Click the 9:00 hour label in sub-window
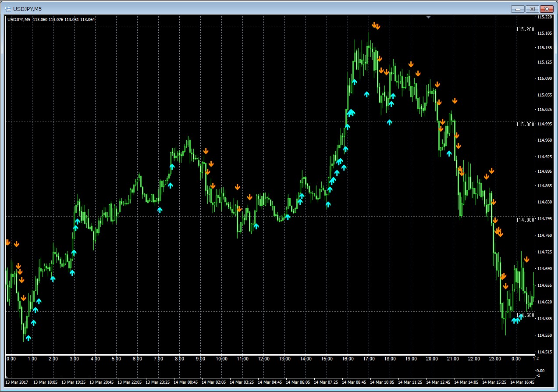 (200, 359)
